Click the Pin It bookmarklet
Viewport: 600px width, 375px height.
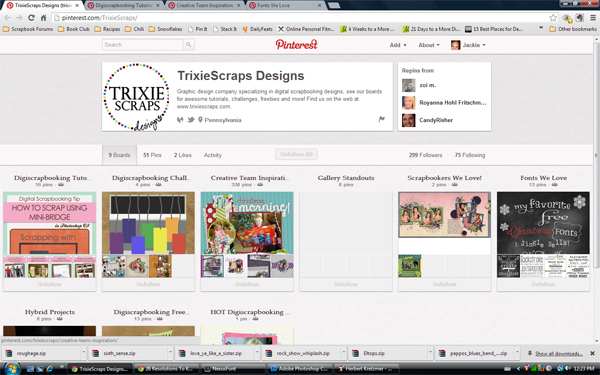coord(197,29)
